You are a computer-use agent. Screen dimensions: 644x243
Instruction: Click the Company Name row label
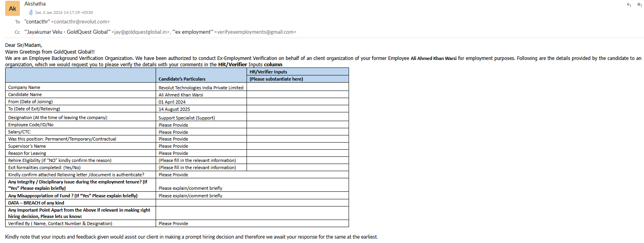(24, 87)
